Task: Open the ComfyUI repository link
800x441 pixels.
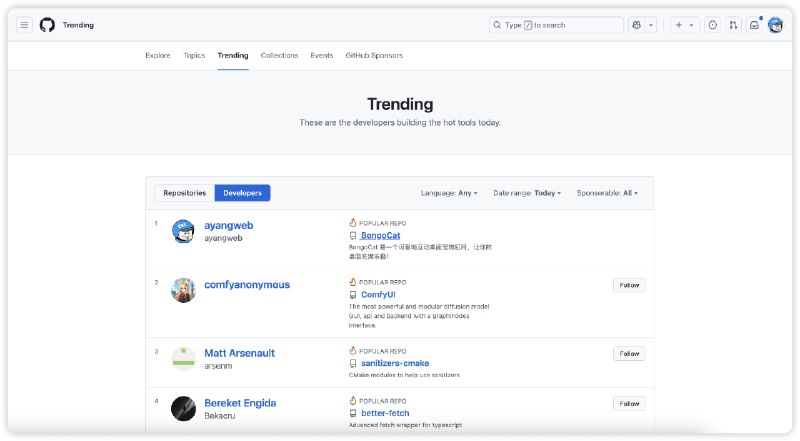Action: click(378, 295)
